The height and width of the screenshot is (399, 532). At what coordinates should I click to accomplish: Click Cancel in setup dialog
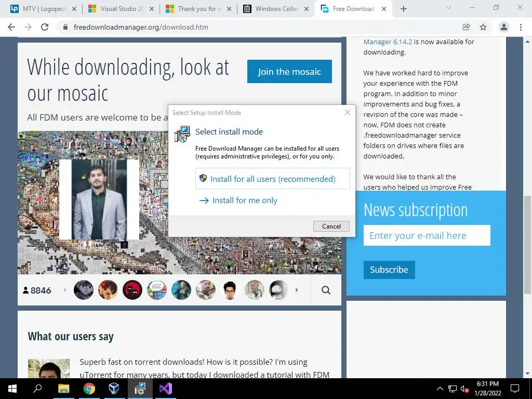click(x=331, y=227)
